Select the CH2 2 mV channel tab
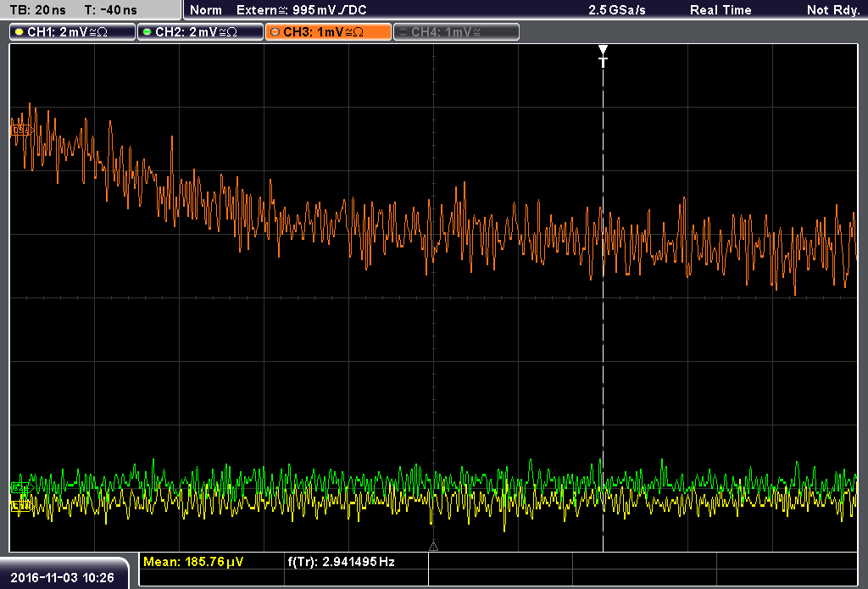 (200, 32)
